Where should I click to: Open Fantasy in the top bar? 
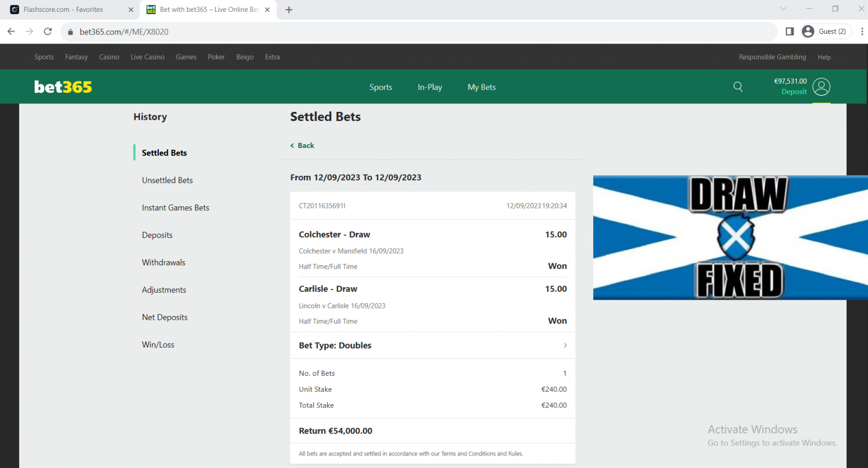[76, 57]
